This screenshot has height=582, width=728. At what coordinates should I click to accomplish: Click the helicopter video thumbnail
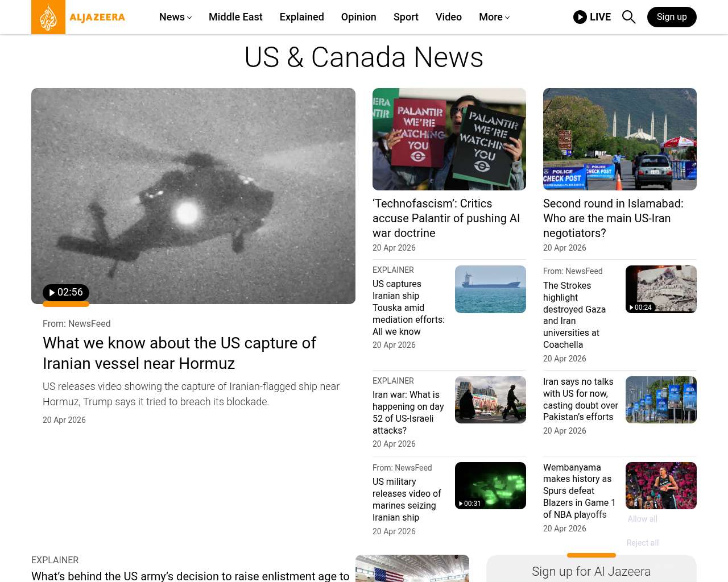coord(193,196)
